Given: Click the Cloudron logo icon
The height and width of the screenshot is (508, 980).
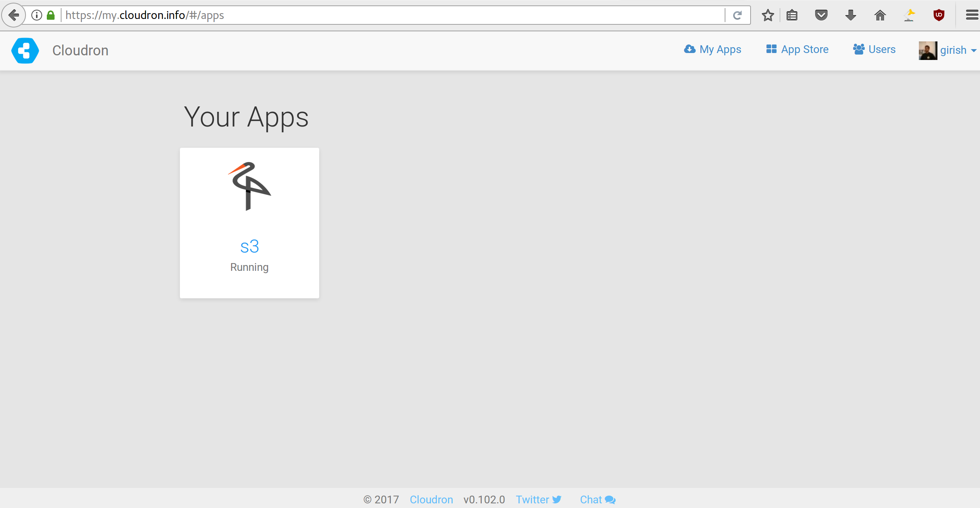Looking at the screenshot, I should (25, 50).
